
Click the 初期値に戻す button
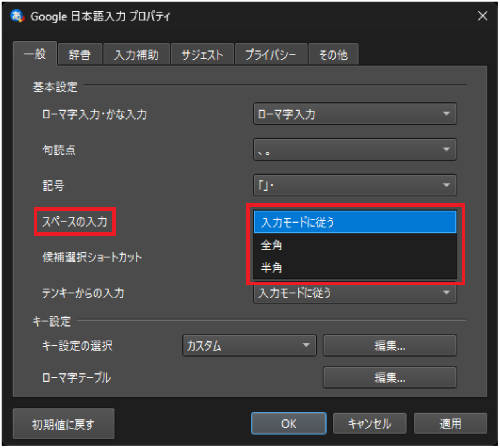point(63,424)
